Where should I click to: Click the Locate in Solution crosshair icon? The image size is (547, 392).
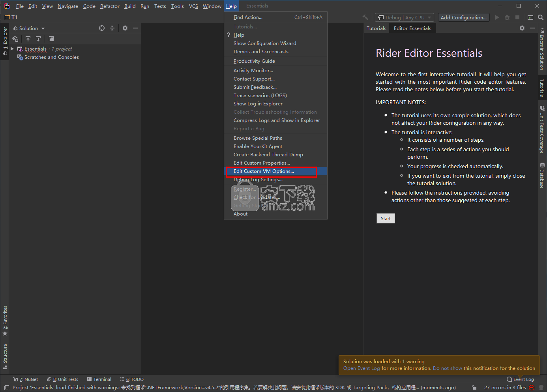tap(102, 28)
